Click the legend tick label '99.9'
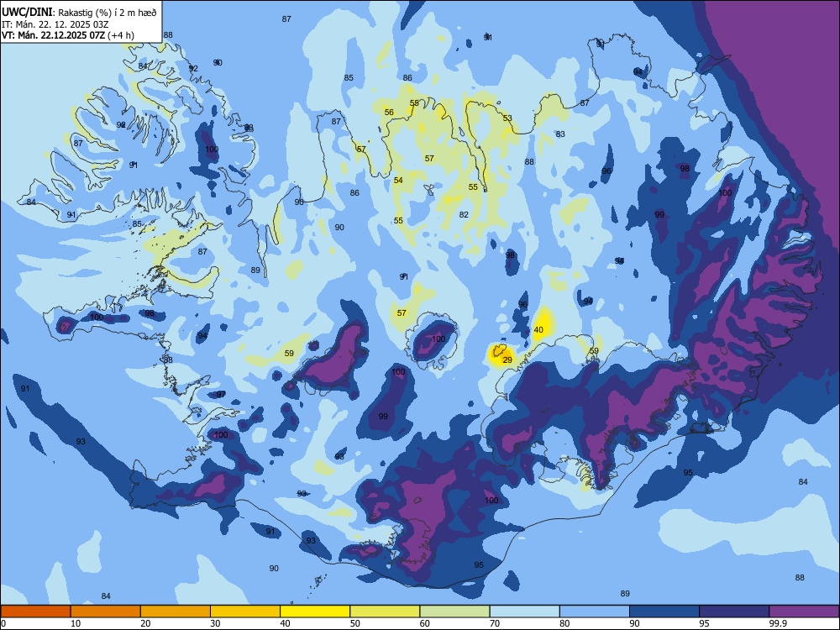 click(778, 623)
